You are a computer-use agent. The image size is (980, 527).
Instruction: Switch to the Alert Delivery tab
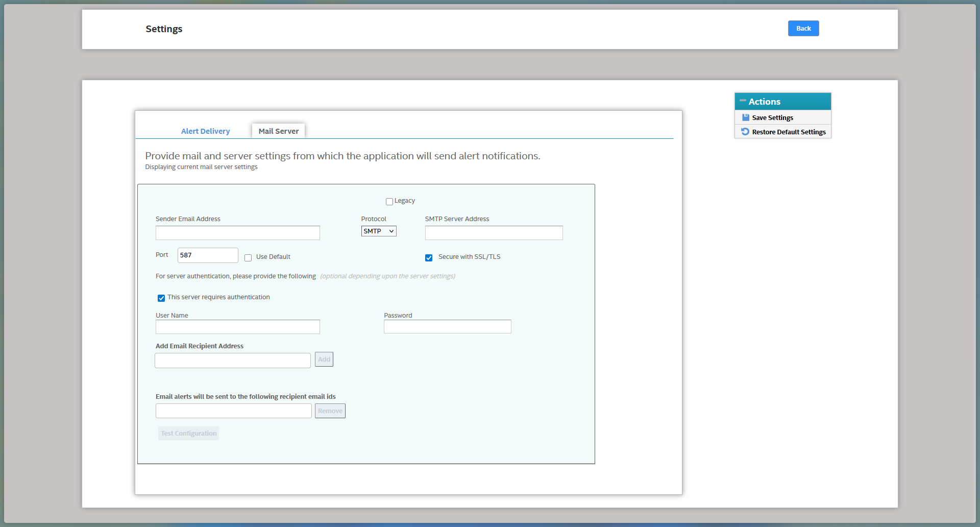pyautogui.click(x=205, y=131)
